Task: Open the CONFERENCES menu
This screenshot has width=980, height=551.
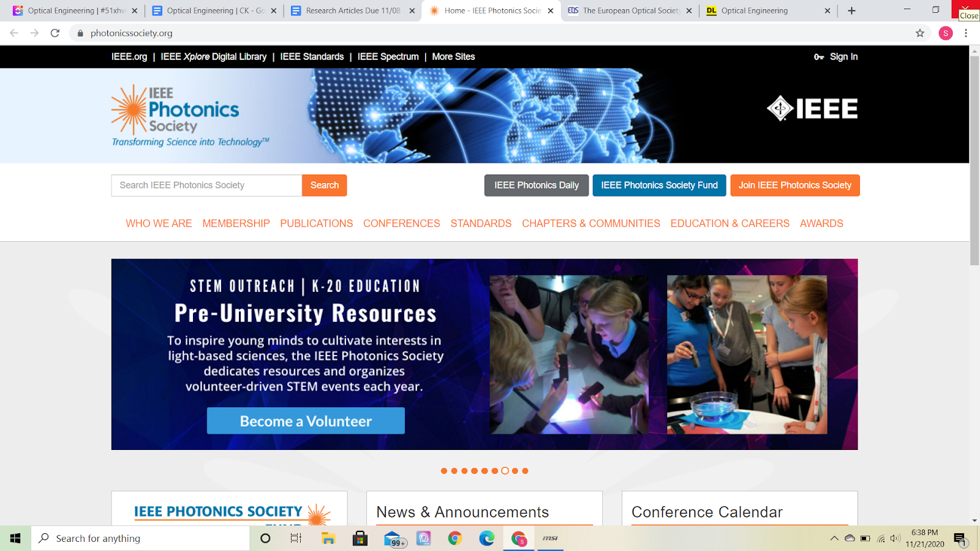Action: [x=401, y=223]
